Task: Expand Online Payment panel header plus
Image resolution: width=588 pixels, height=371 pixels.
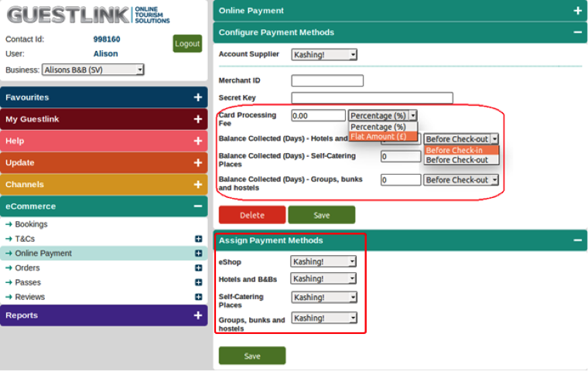Action: click(x=577, y=11)
